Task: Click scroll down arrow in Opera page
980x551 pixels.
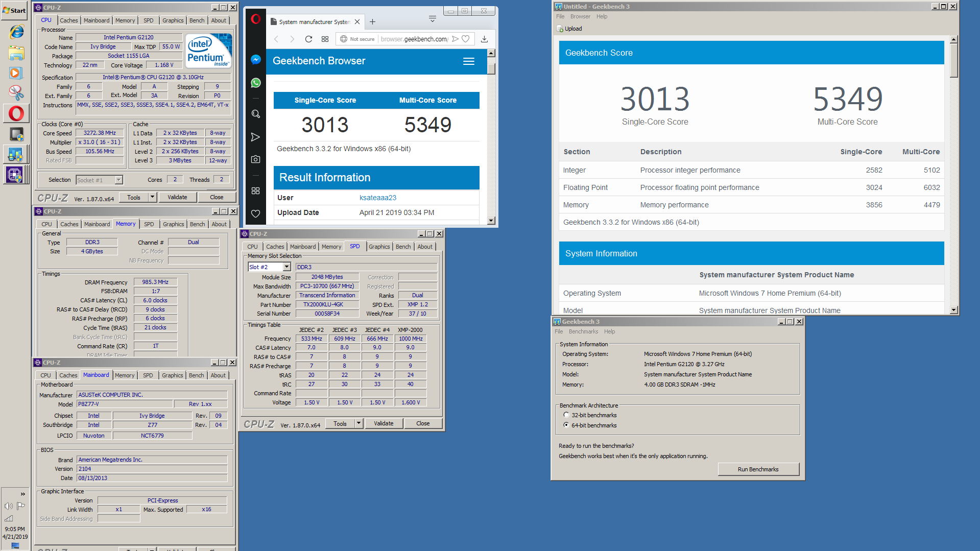Action: (x=491, y=221)
